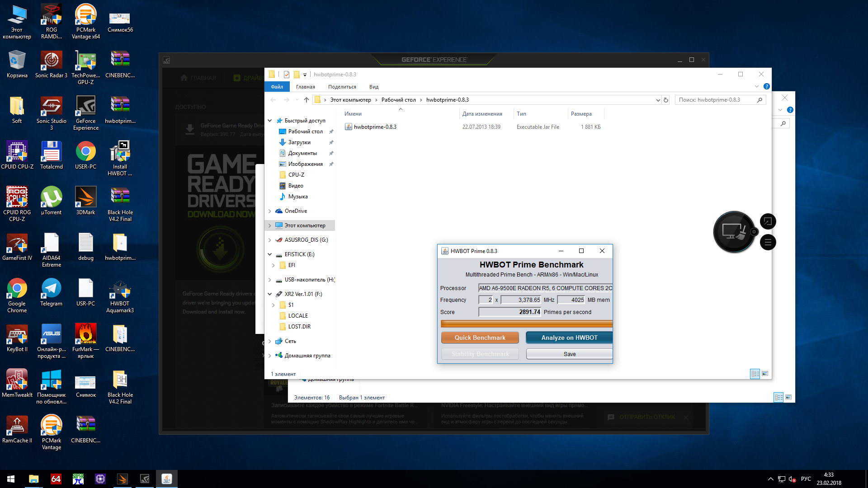Open CPUID CPU-Z desktop icon
This screenshot has width=868, height=488.
pyautogui.click(x=17, y=155)
